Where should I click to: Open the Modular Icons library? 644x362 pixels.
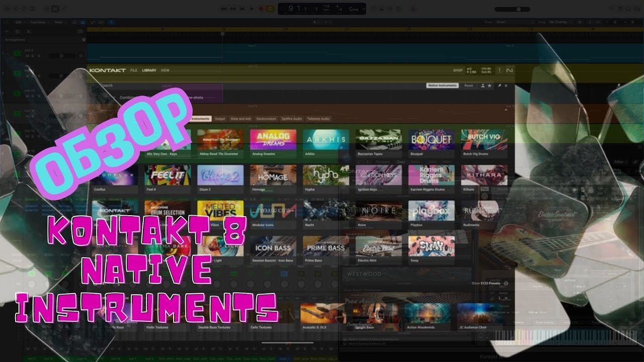[273, 215]
